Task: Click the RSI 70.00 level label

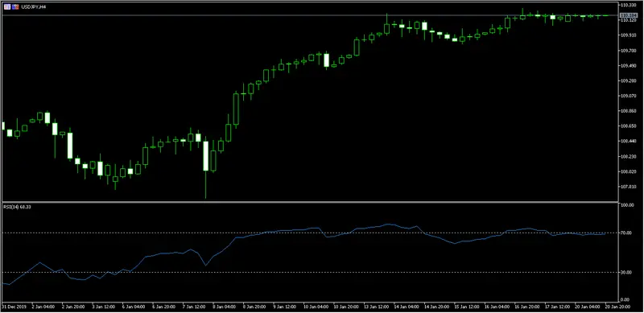Action: [627, 233]
